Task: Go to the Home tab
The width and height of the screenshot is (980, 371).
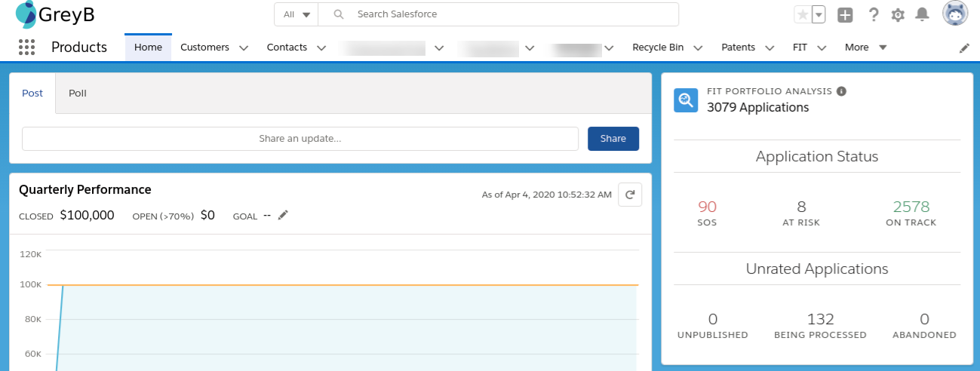Action: 149,48
